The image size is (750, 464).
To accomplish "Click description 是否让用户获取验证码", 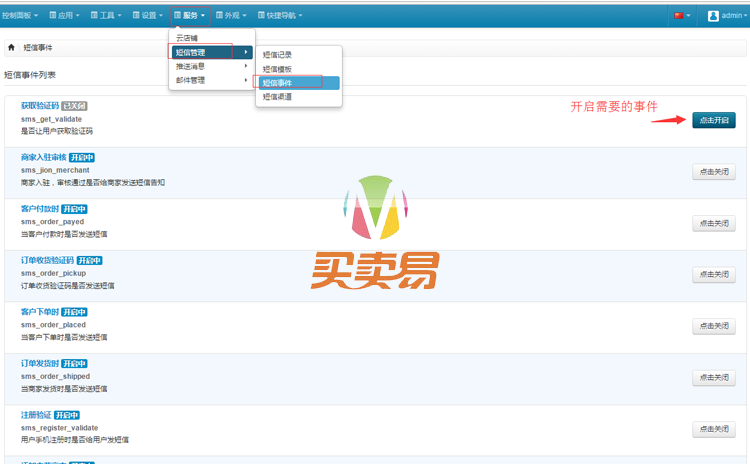I will click(56, 131).
